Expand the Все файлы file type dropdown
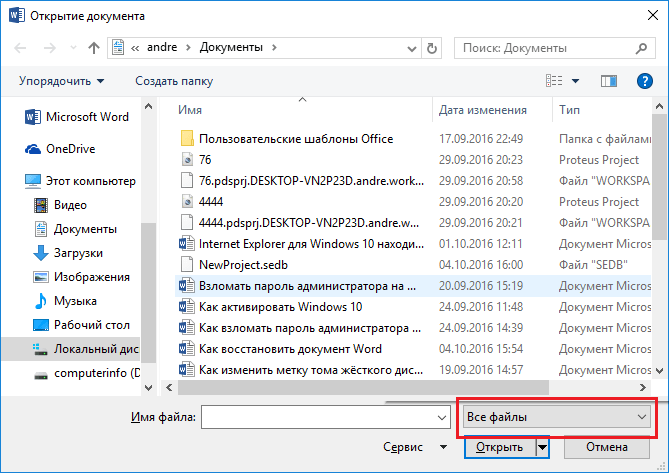Image resolution: width=669 pixels, height=473 pixels. [557, 417]
